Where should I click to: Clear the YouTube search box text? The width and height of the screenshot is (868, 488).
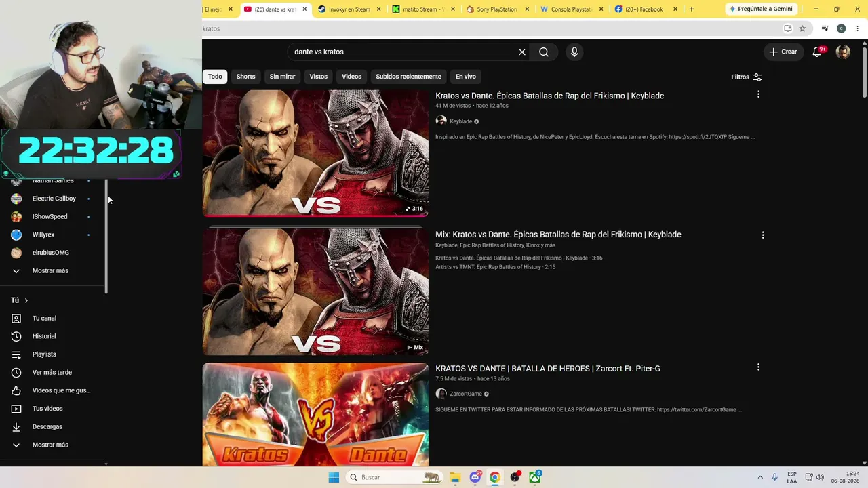pos(522,52)
